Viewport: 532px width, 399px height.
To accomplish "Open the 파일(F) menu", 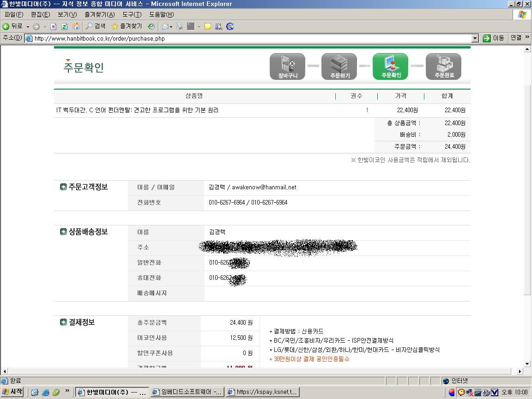I will pyautogui.click(x=14, y=15).
